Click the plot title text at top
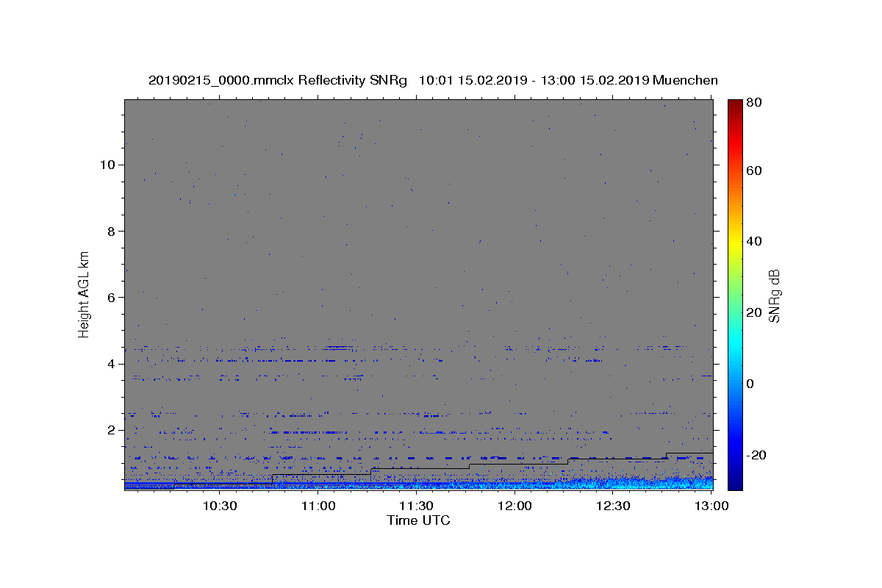This screenshot has width=882, height=588. 433,80
